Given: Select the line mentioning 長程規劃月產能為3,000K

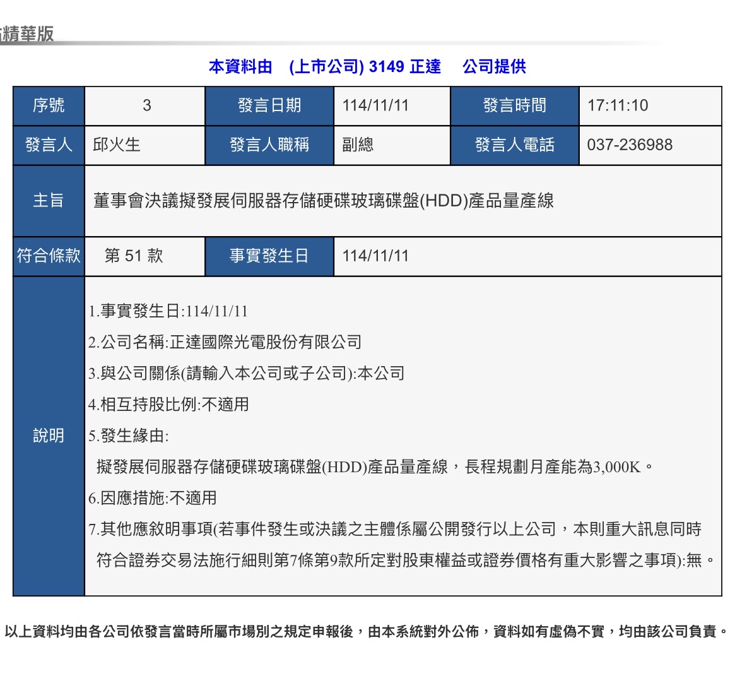Looking at the screenshot, I should tap(375, 467).
